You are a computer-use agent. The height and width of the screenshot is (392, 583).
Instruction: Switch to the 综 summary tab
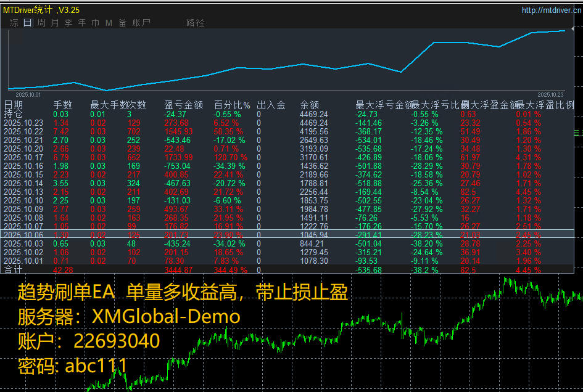(x=15, y=23)
